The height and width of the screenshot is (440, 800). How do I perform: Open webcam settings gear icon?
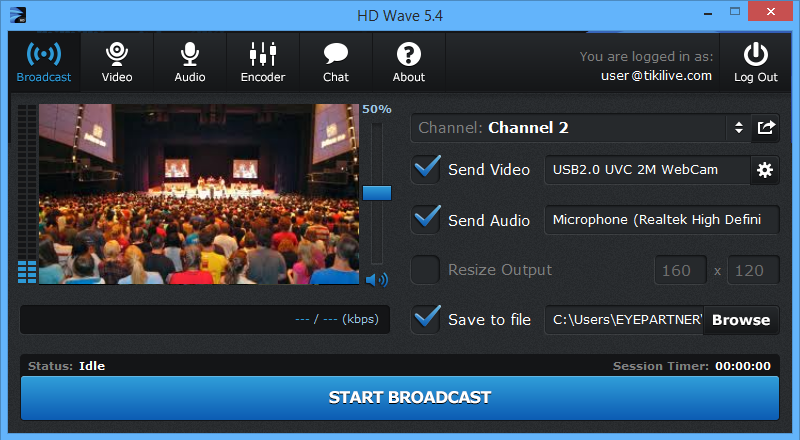tap(765, 170)
